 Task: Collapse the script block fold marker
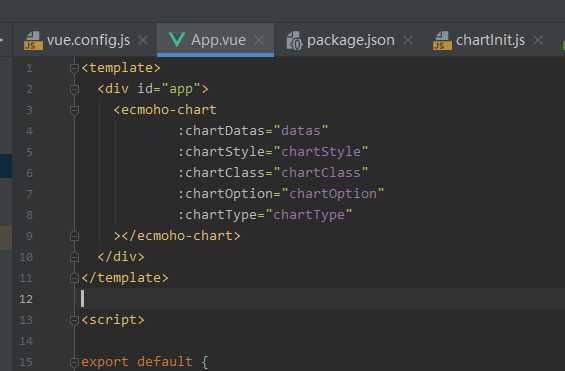click(75, 320)
